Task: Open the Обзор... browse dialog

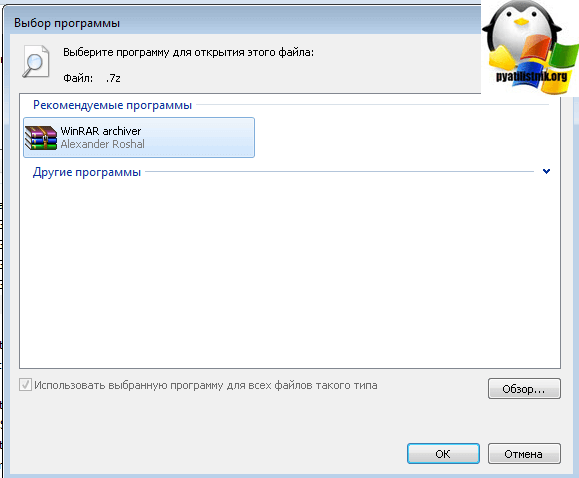Action: click(524, 389)
